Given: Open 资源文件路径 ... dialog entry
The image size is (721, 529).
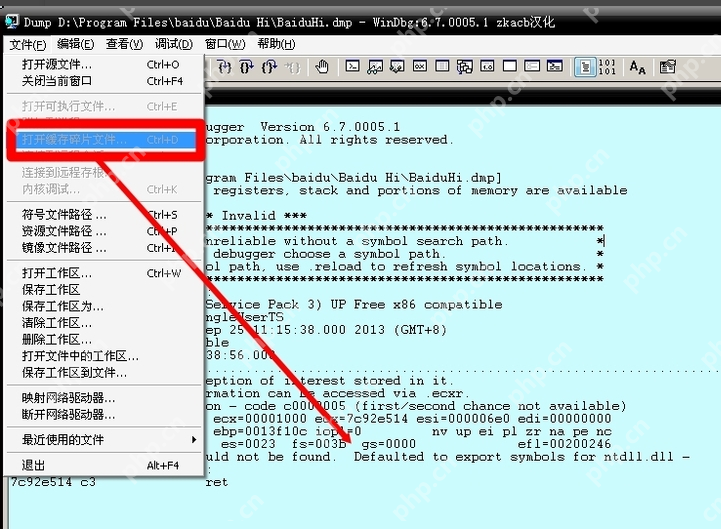Looking at the screenshot, I should [x=104, y=231].
